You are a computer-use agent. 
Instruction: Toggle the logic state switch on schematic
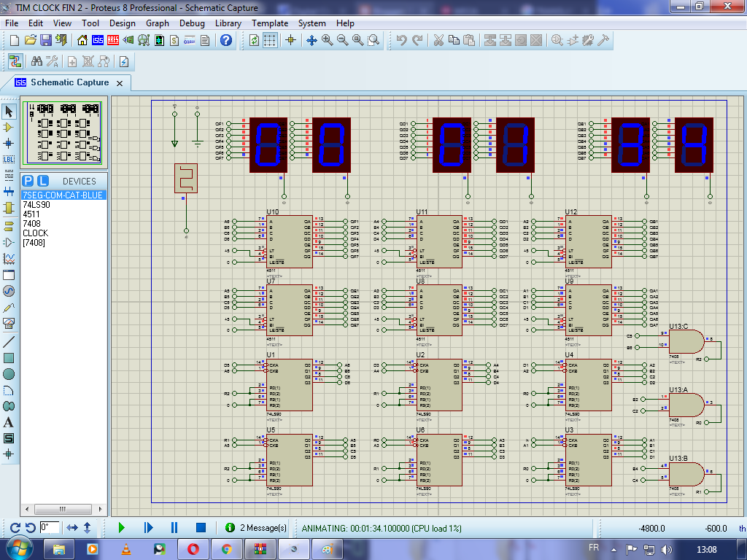(x=186, y=179)
